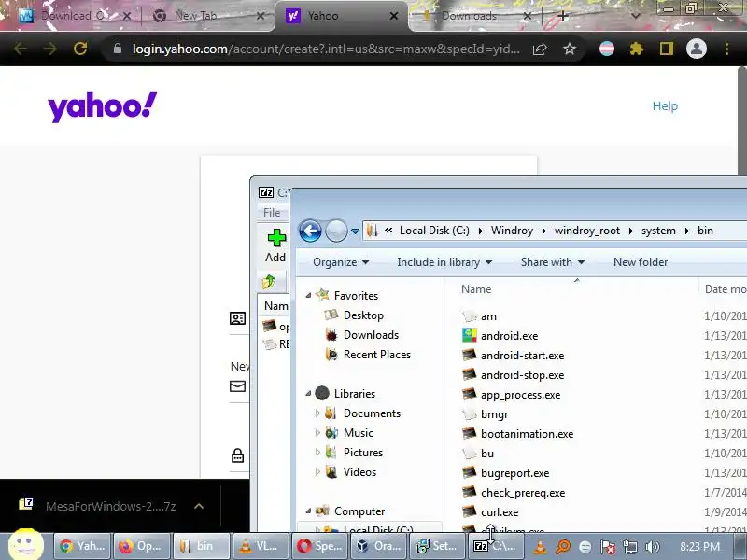Select the file app_process.exe
The image size is (747, 560).
coord(520,395)
